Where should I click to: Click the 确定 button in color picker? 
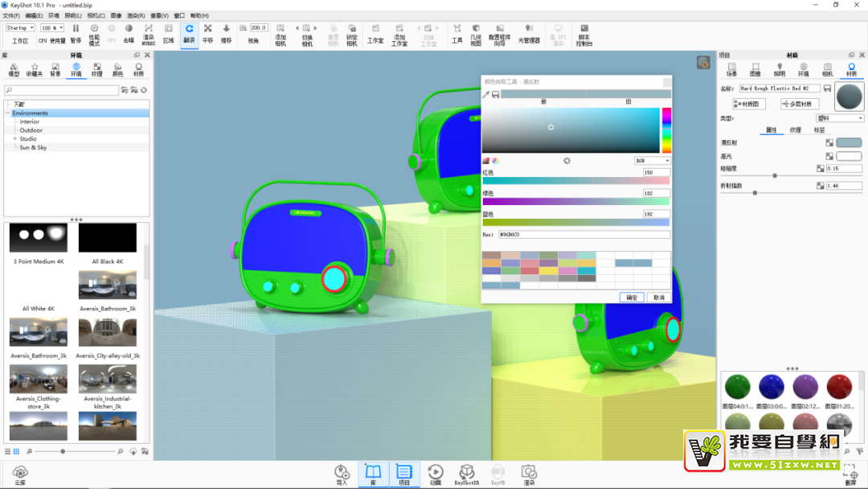632,298
